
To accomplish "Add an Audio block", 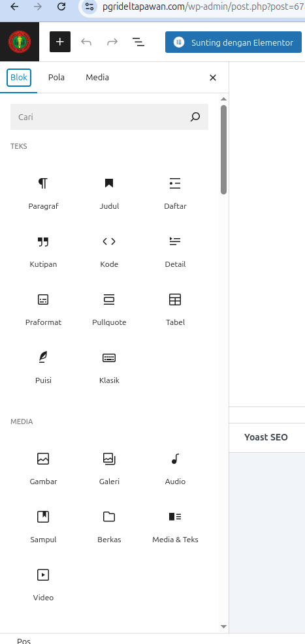I will pos(175,468).
